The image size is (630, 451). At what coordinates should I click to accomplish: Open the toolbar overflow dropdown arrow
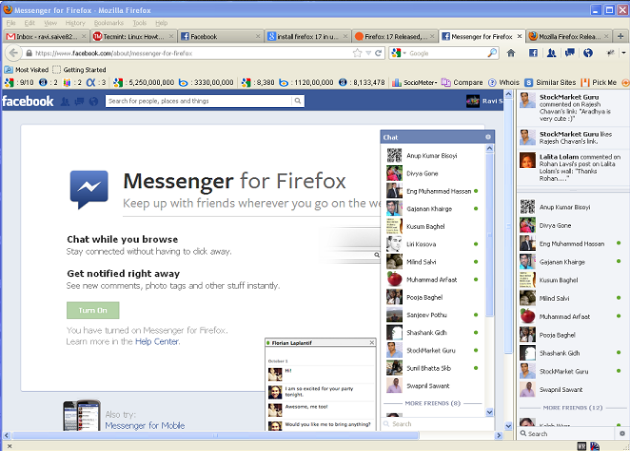(x=624, y=53)
